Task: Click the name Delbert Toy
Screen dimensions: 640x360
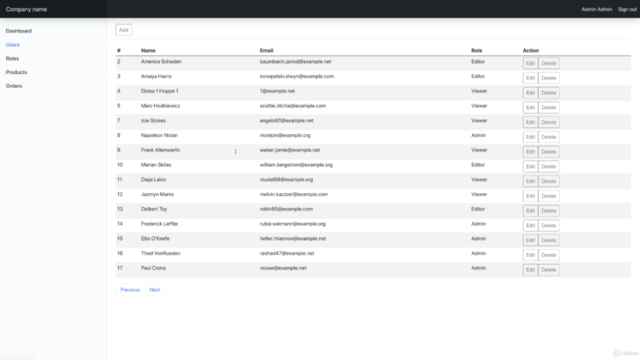Action: (154, 209)
